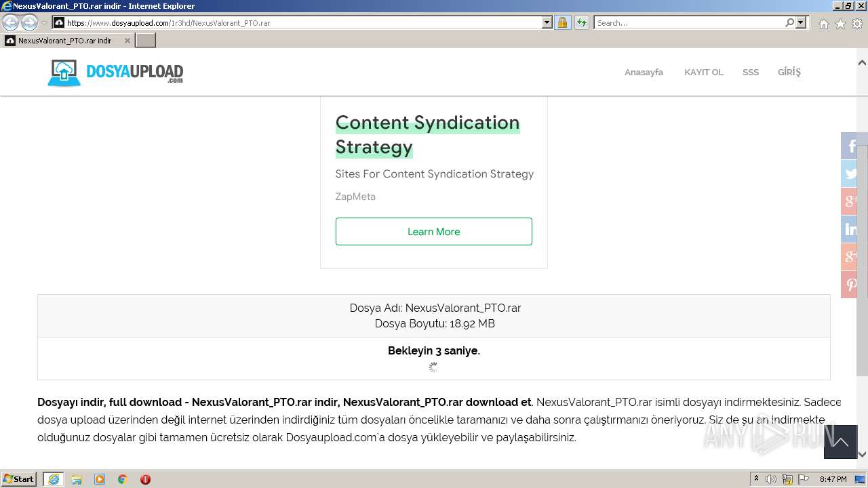Open the KAYIT OL menu link
Screen dimensions: 868x488
[704, 72]
